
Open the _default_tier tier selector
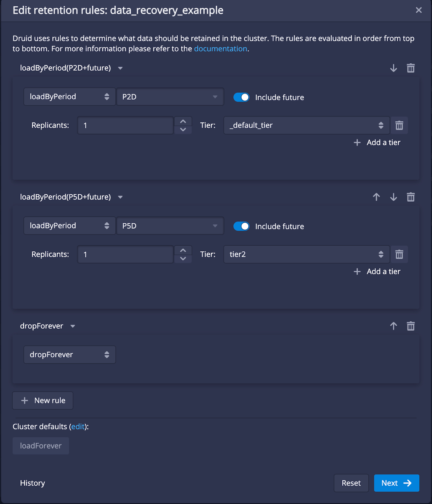point(307,125)
